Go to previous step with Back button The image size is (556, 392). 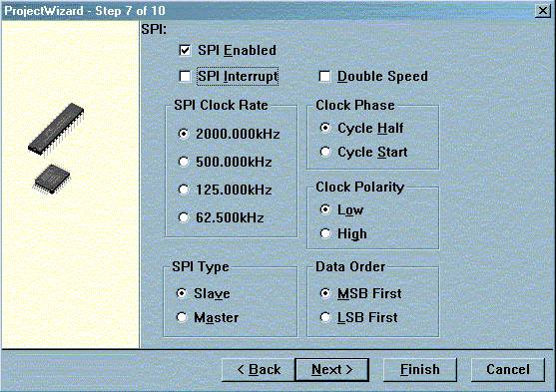point(259,370)
